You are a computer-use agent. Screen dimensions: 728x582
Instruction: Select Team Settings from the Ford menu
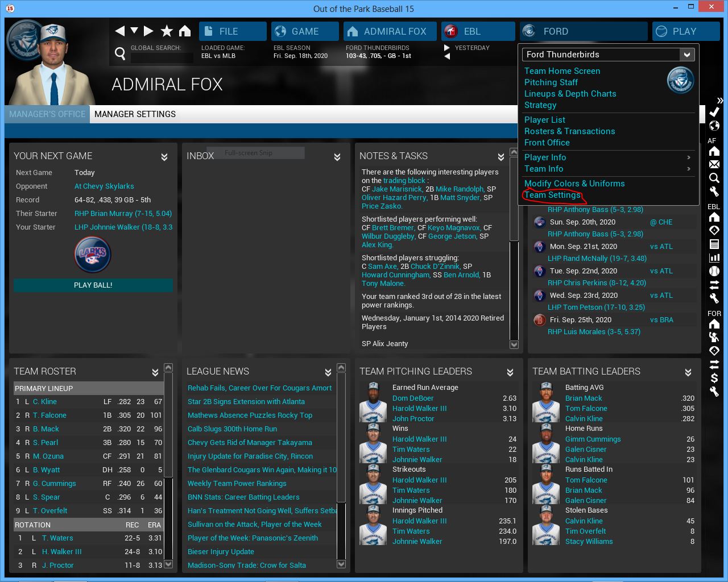pos(552,195)
